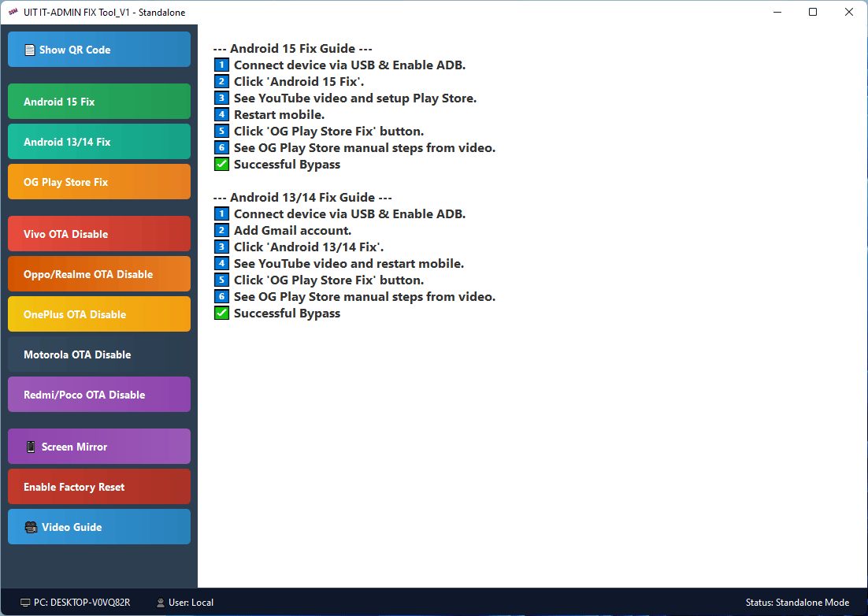Screen dimensions: 868x616
Task: Click the step 6 icon under Android 15 Fix Guide
Action: click(221, 147)
